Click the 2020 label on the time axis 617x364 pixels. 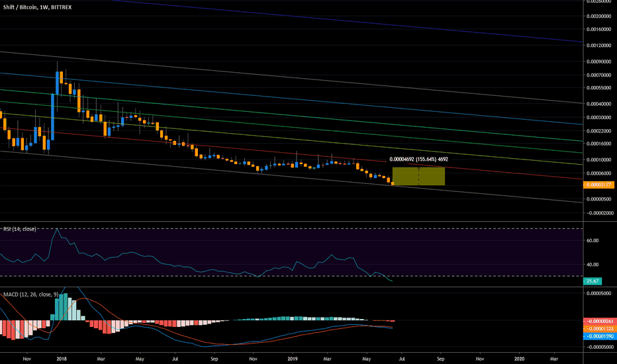click(520, 359)
